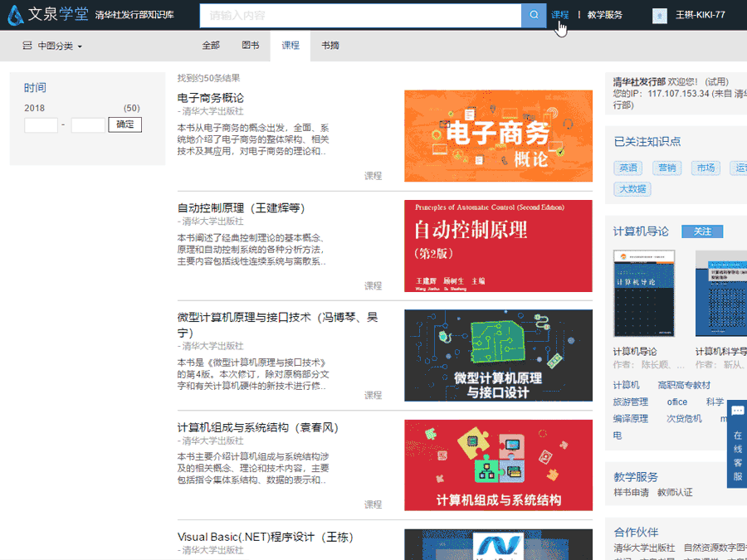Click the 市场 followed tag
The height and width of the screenshot is (560, 747).
click(705, 168)
